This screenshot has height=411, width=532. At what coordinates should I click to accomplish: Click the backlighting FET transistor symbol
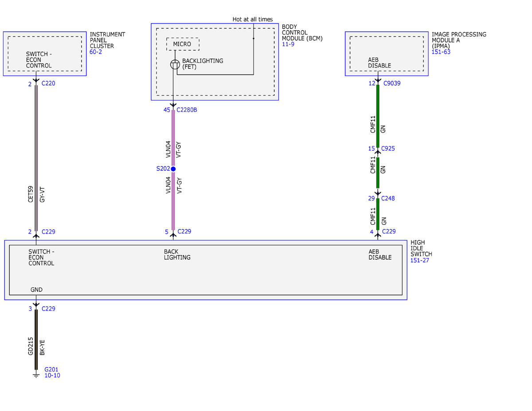(175, 65)
